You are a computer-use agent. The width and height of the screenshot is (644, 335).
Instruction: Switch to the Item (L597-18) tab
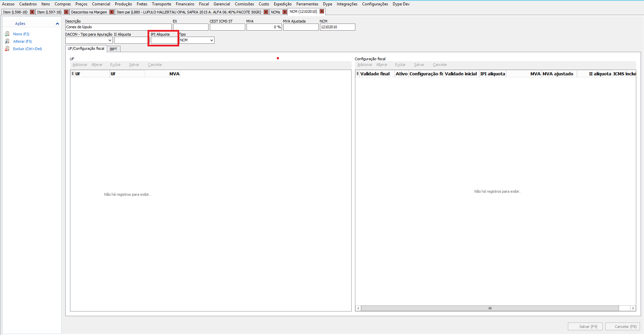49,12
